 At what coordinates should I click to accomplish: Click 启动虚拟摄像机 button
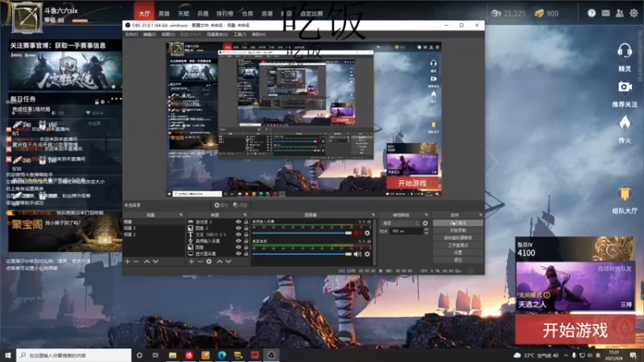click(x=458, y=237)
